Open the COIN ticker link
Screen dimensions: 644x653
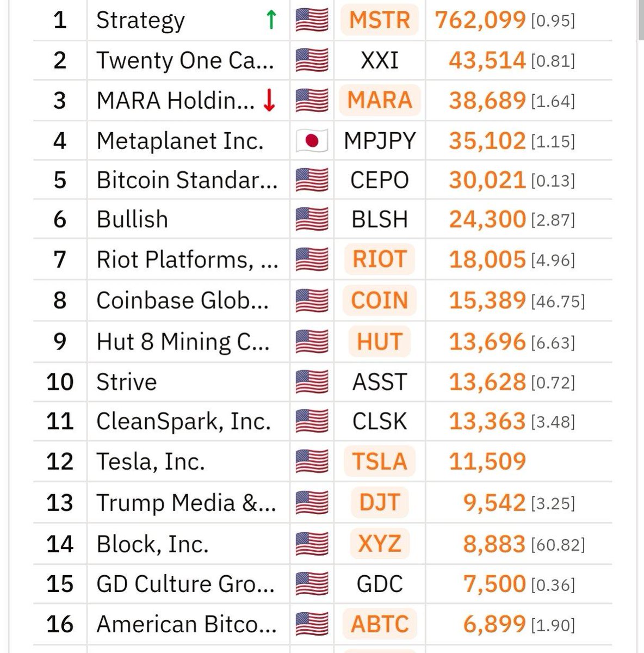tap(380, 300)
